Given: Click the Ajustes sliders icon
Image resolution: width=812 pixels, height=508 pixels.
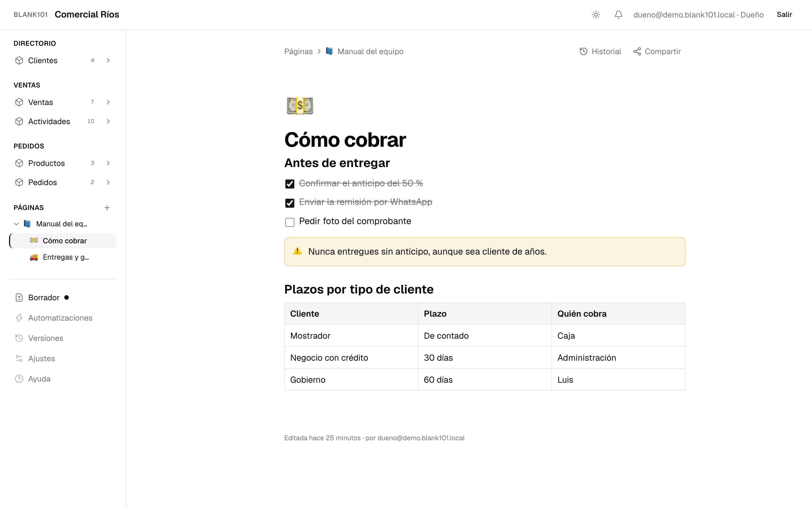Looking at the screenshot, I should [19, 358].
